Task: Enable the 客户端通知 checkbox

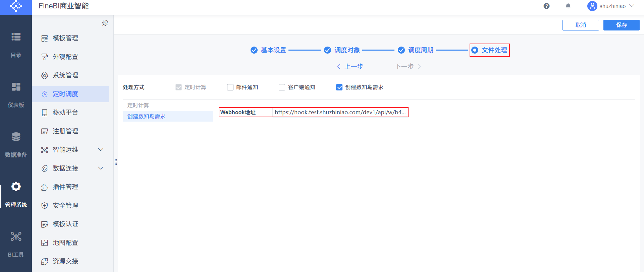Action: 282,87
